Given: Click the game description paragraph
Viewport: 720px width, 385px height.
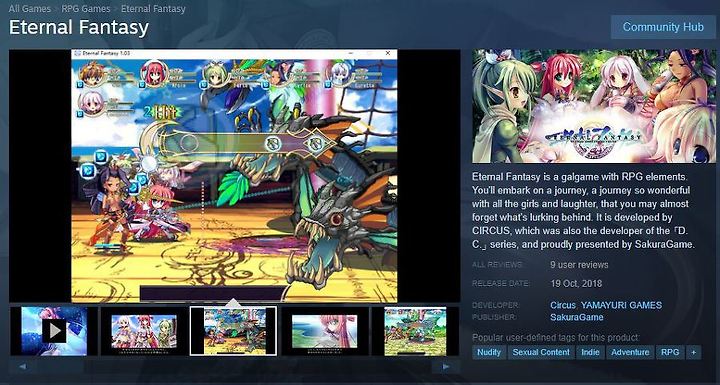Looking at the screenshot, I should 584,210.
